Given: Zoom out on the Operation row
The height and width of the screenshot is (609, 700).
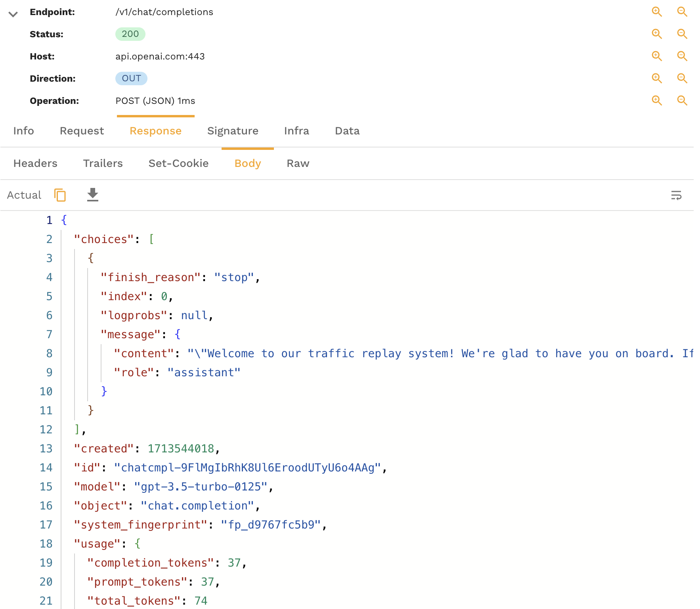Looking at the screenshot, I should [x=682, y=100].
